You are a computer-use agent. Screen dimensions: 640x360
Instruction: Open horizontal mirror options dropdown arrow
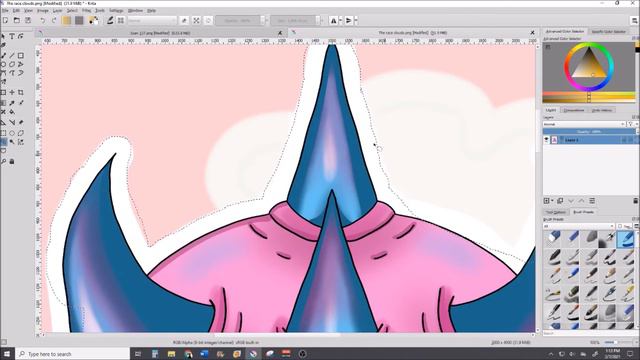click(x=340, y=20)
